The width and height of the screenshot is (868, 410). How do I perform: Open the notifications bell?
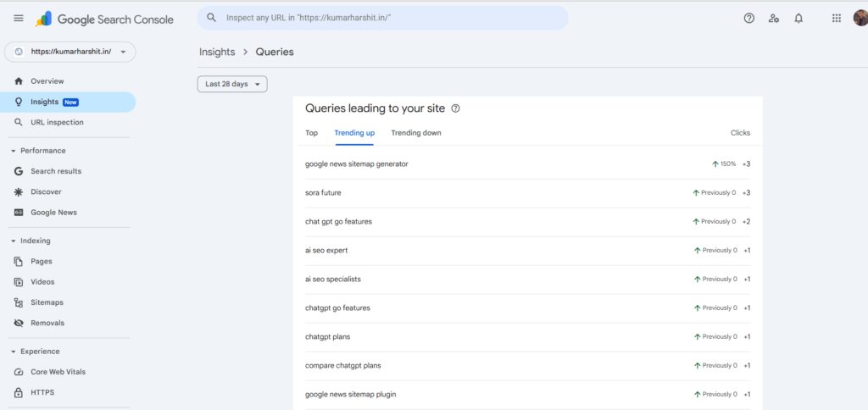[x=798, y=19]
